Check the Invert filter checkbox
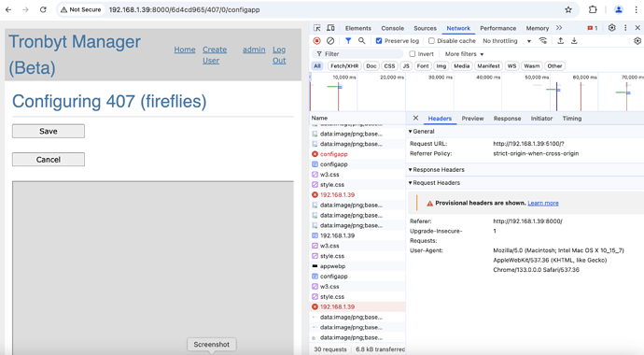The width and height of the screenshot is (644, 355). coord(413,54)
